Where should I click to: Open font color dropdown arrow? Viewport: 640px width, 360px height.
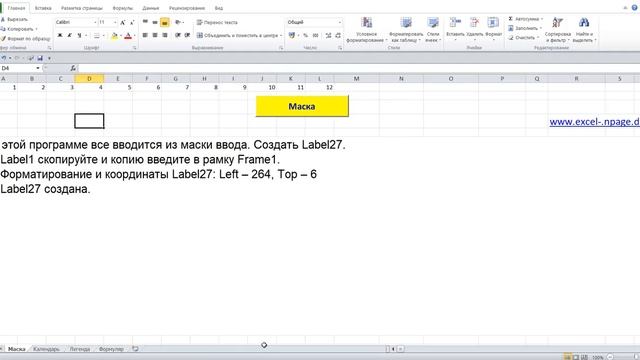[134, 36]
